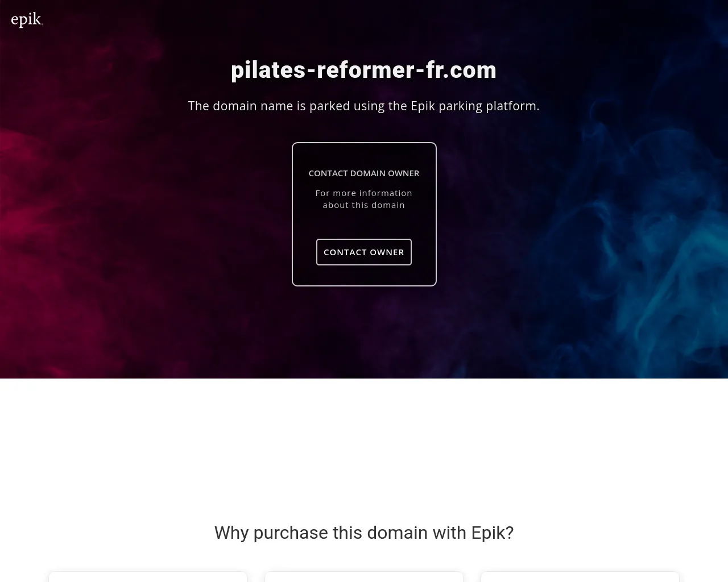Select the pilates-reformer-fr.com domain heading
The image size is (728, 582).
[364, 70]
